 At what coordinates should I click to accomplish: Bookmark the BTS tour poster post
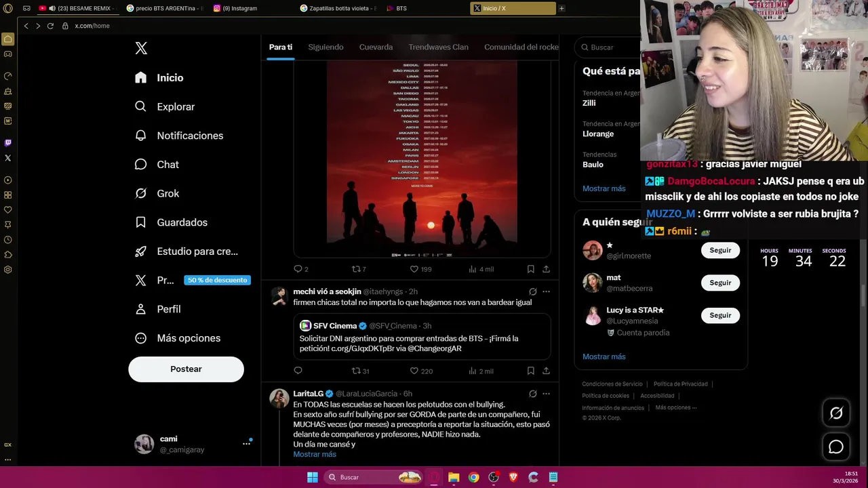(530, 269)
